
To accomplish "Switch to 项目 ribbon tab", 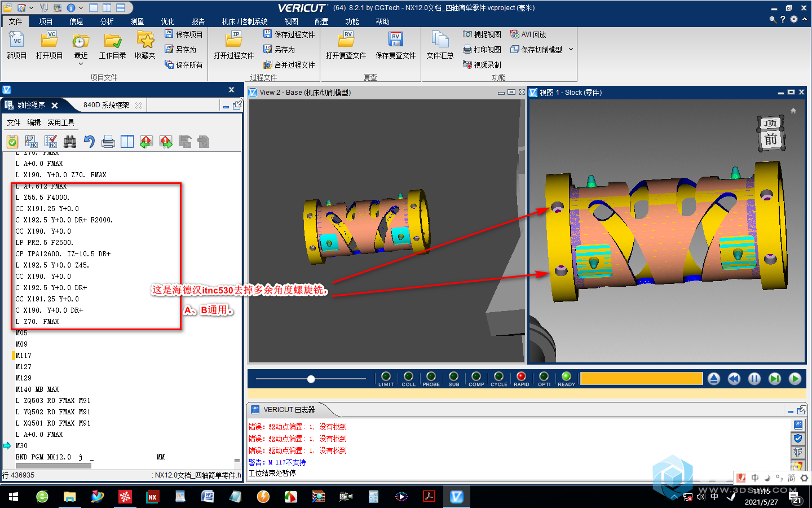I will pyautogui.click(x=46, y=21).
